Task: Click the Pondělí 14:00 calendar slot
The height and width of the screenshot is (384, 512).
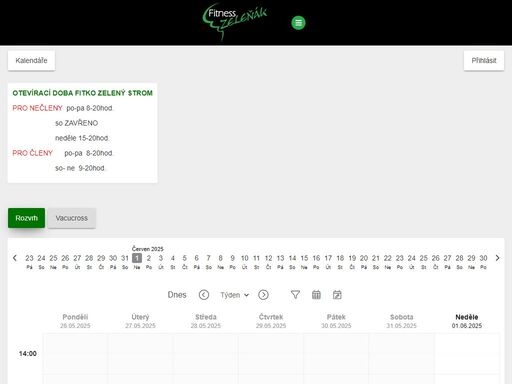Action: [x=75, y=353]
